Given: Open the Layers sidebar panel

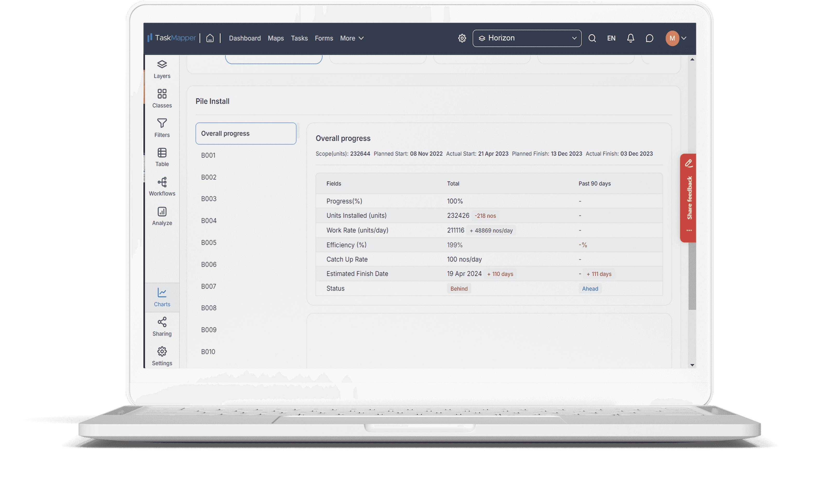Looking at the screenshot, I should coord(162,69).
